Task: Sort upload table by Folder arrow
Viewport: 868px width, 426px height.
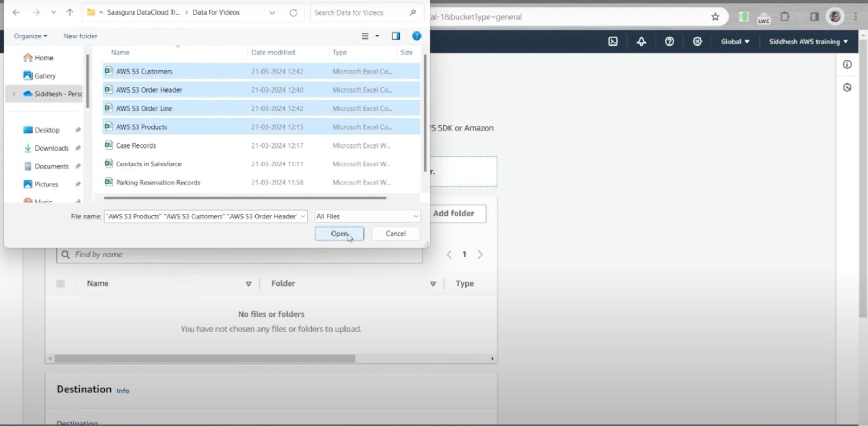Action: coord(433,283)
